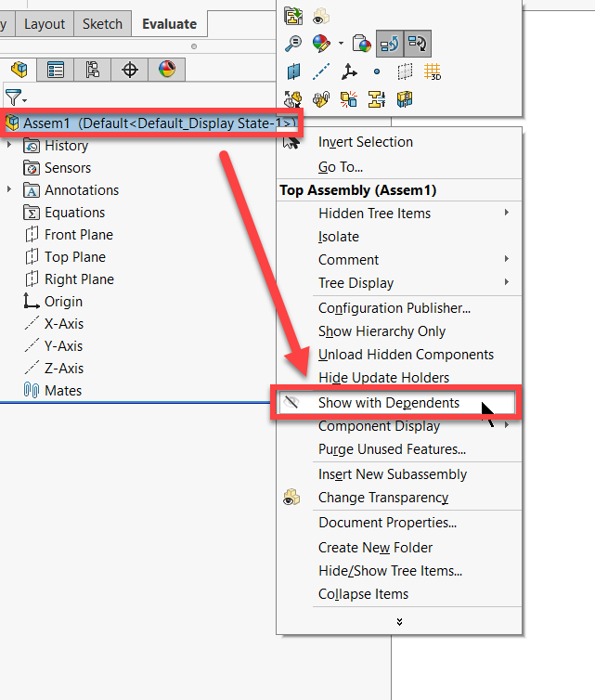Choose Document Properties from context menu
This screenshot has width=595, height=700.
click(x=387, y=523)
